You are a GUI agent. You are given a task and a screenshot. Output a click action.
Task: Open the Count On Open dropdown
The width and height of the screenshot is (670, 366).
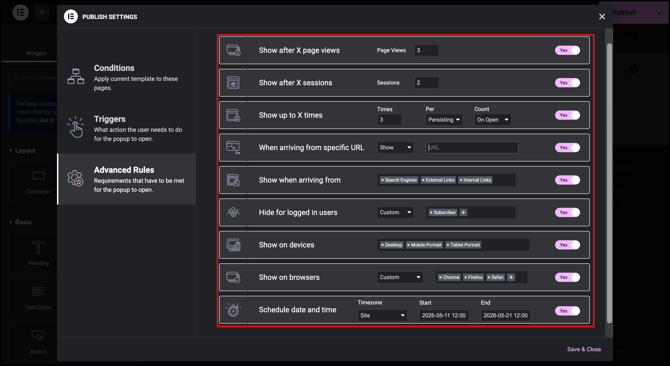pos(493,120)
